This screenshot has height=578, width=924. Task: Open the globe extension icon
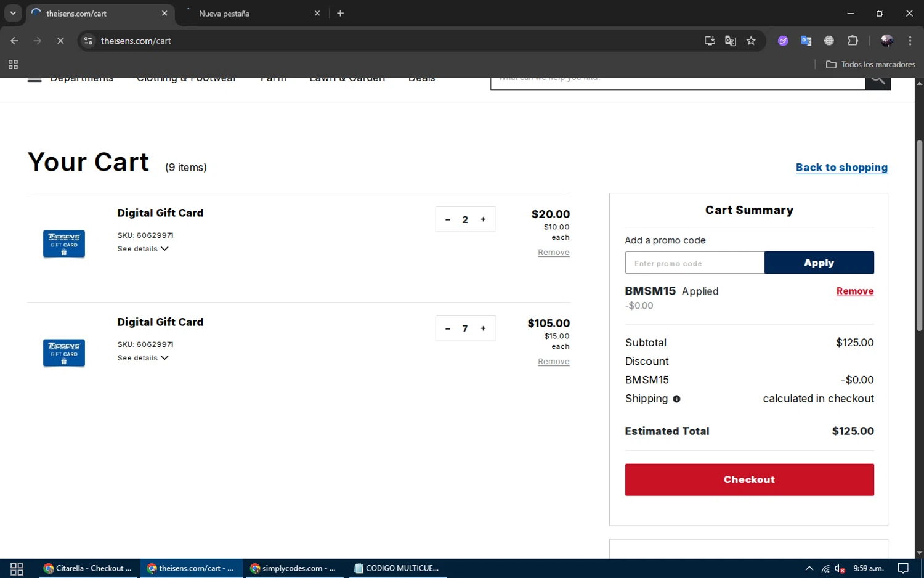tap(829, 41)
